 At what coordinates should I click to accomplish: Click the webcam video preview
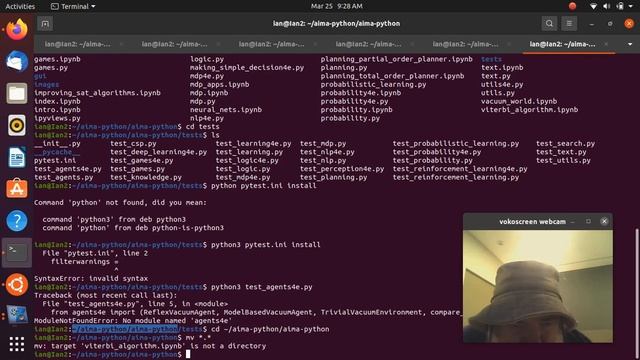click(x=538, y=286)
